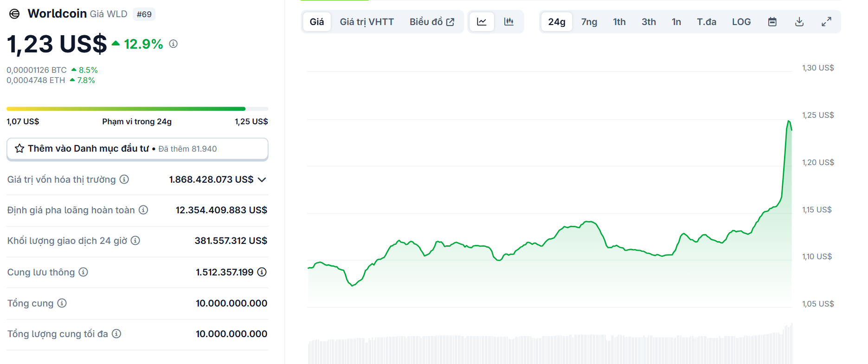Select the Giá chart tab
This screenshot has width=868, height=364.
point(317,22)
